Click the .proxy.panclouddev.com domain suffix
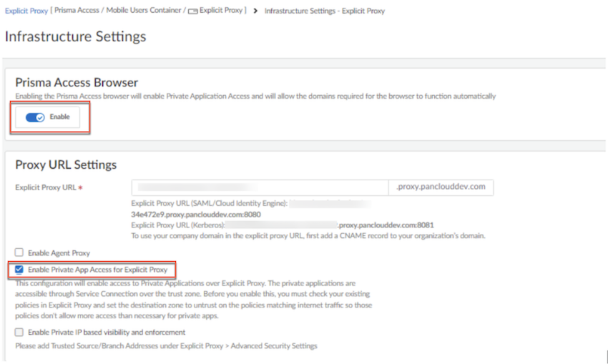Image resolution: width=608 pixels, height=364 pixels. [x=441, y=187]
